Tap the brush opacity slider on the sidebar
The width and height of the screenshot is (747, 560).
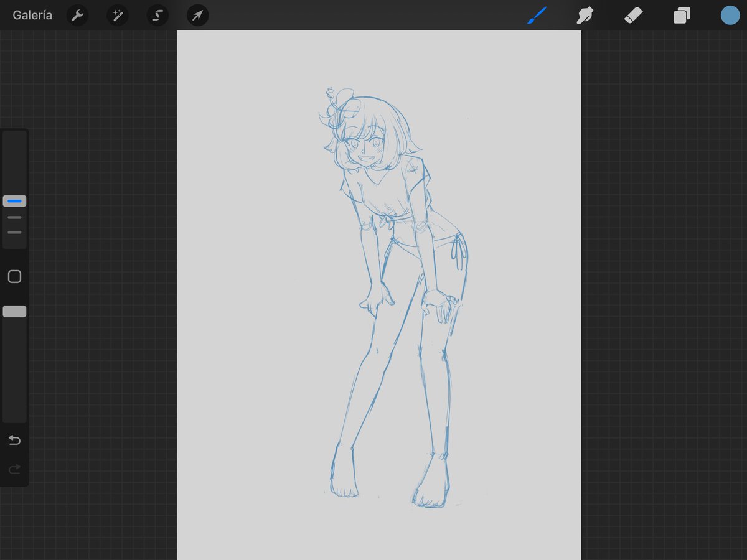[x=14, y=311]
